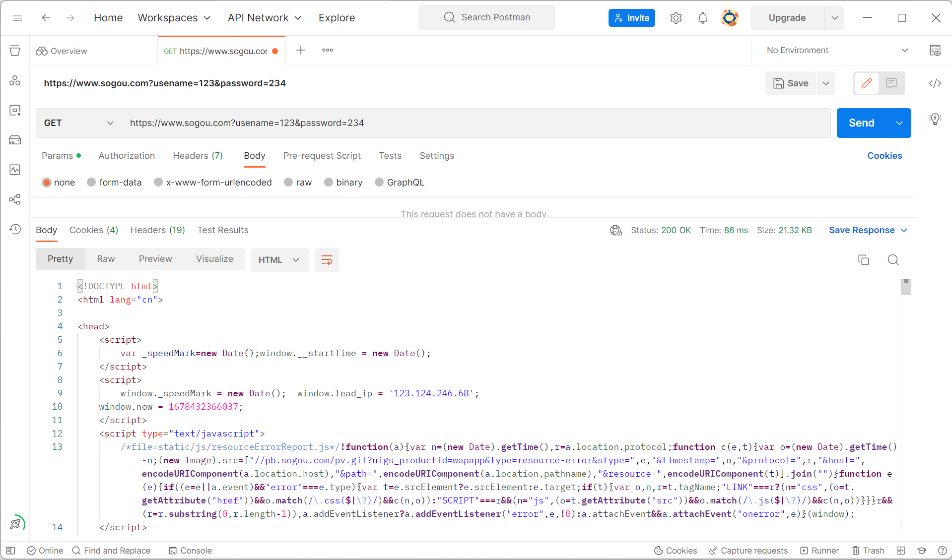Open Flows in the left sidebar

[x=15, y=199]
